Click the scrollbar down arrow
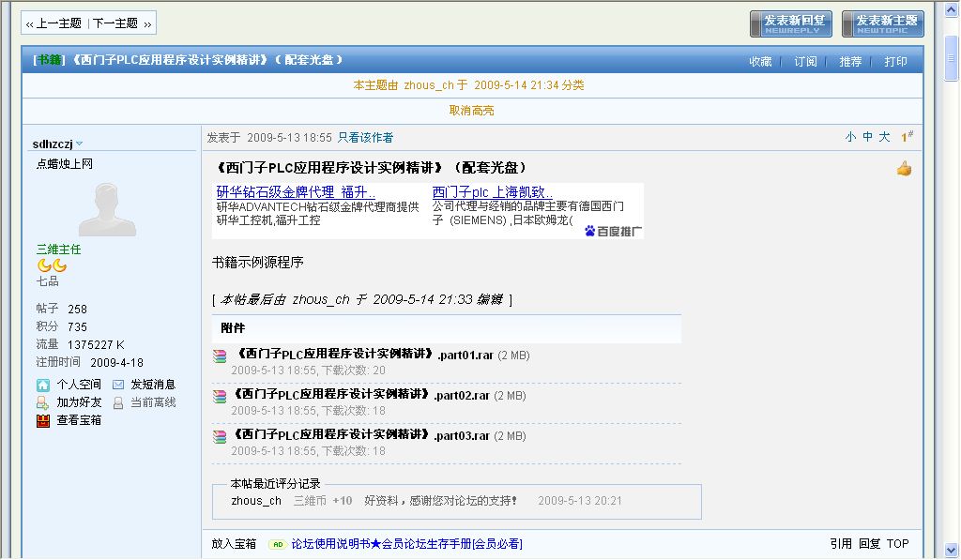This screenshot has height=560, width=961. click(951, 550)
